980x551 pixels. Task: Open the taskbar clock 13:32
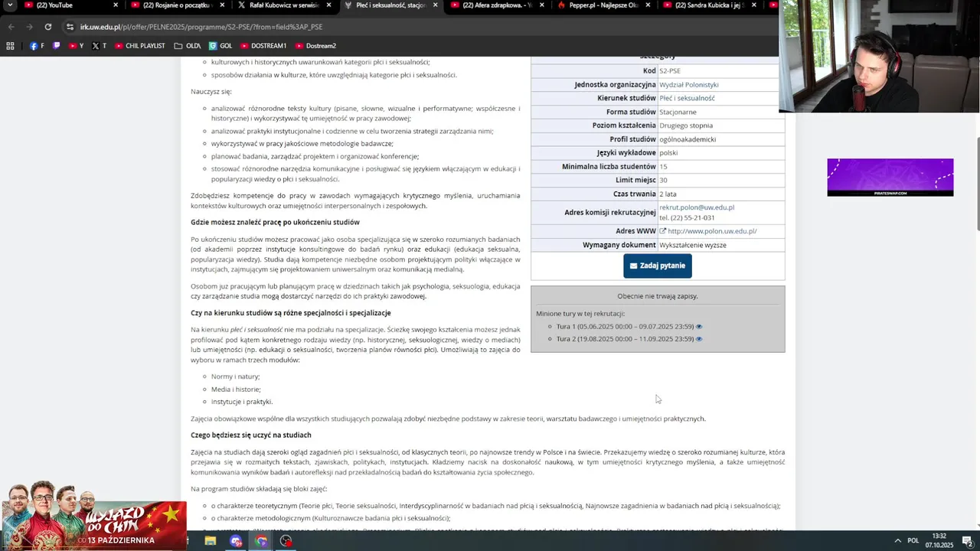939,540
